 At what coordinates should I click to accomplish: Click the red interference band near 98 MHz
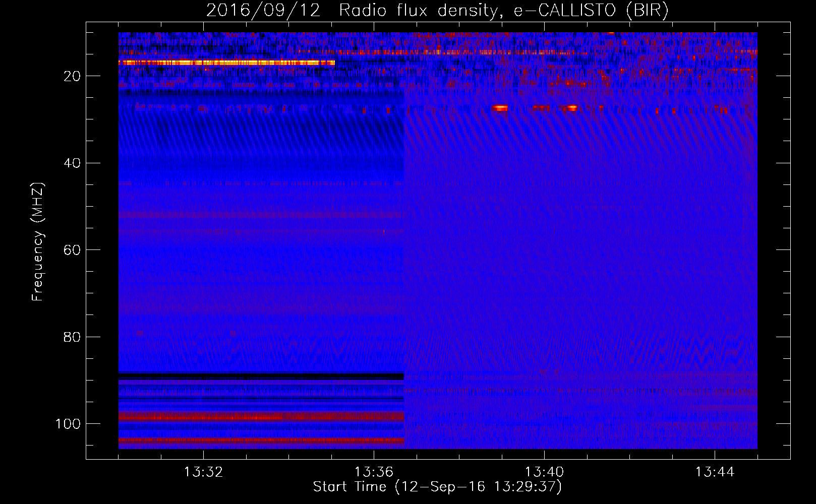[x=261, y=416]
